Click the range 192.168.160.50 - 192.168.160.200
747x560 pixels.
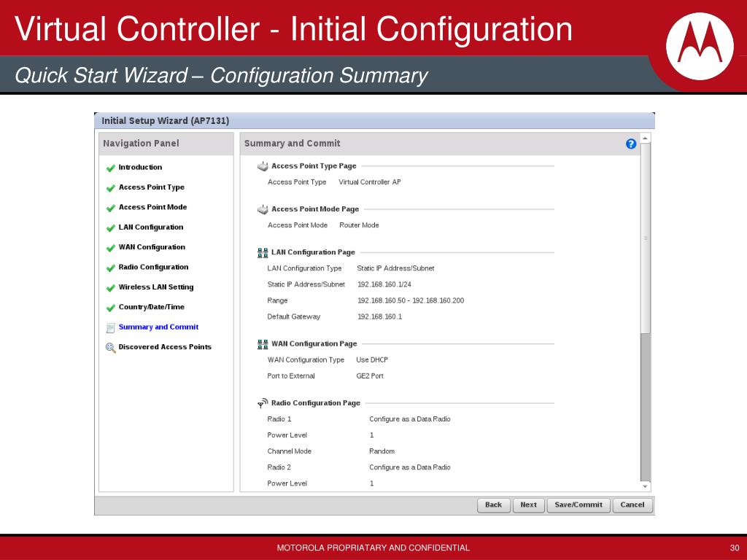tap(411, 301)
